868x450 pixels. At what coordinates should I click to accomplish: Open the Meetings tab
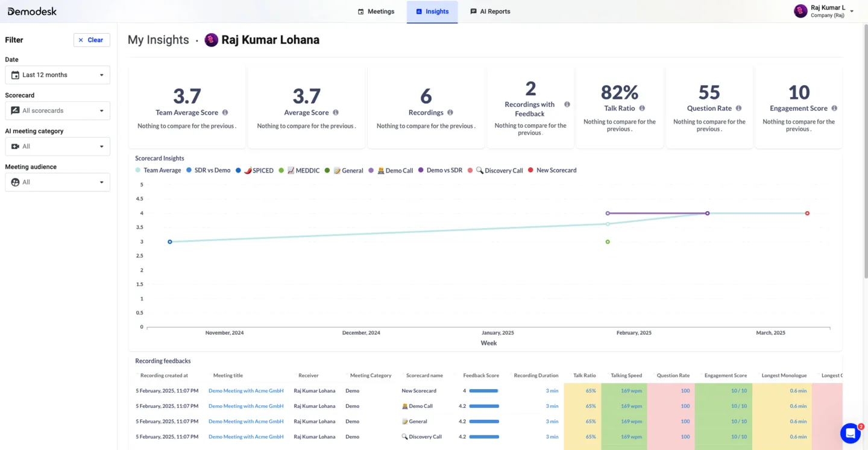376,11
